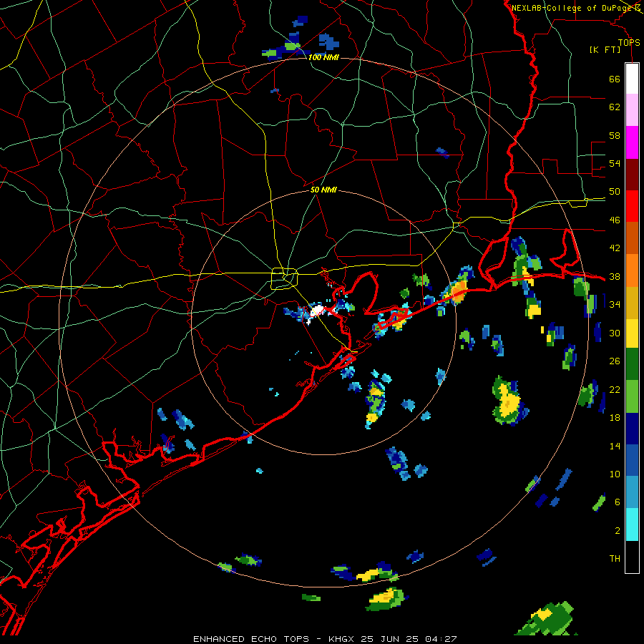Click the legend value '2'

point(618,531)
